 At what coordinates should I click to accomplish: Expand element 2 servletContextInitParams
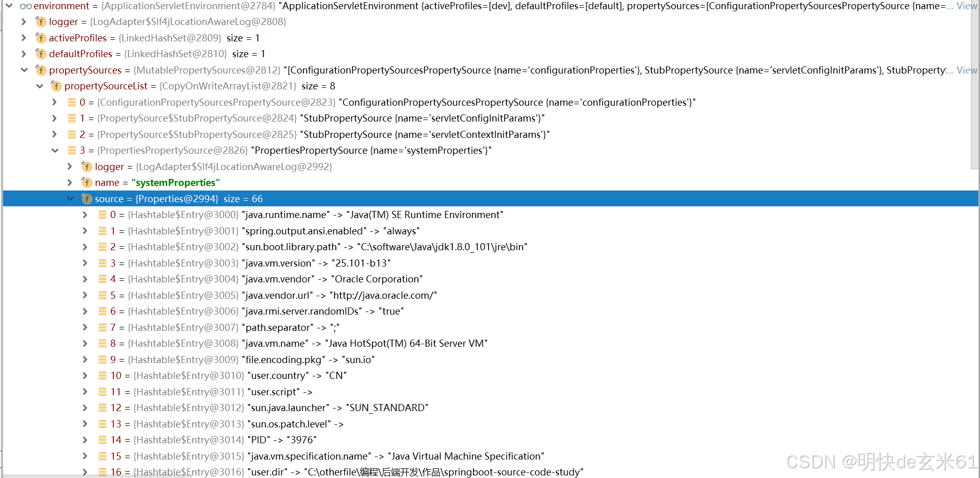point(55,134)
